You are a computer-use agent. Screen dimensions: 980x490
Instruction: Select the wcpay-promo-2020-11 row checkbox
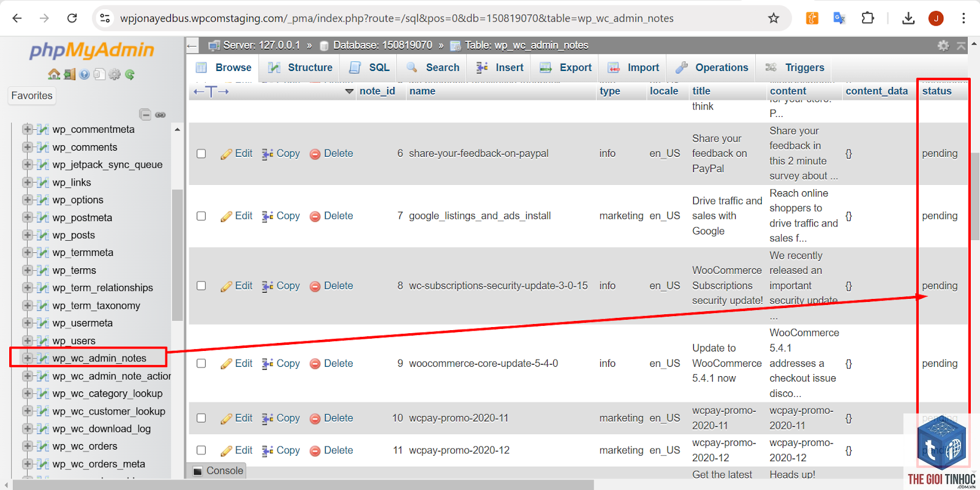pyautogui.click(x=201, y=418)
